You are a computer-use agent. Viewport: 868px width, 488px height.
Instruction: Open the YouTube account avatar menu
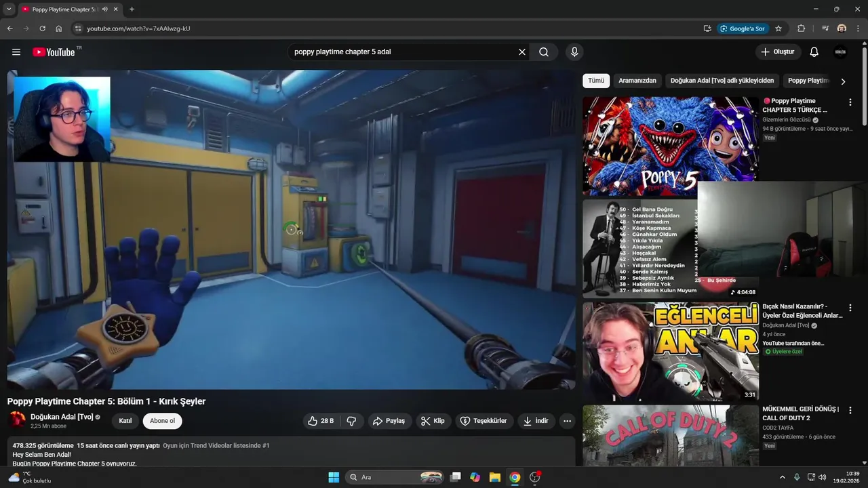pyautogui.click(x=840, y=52)
